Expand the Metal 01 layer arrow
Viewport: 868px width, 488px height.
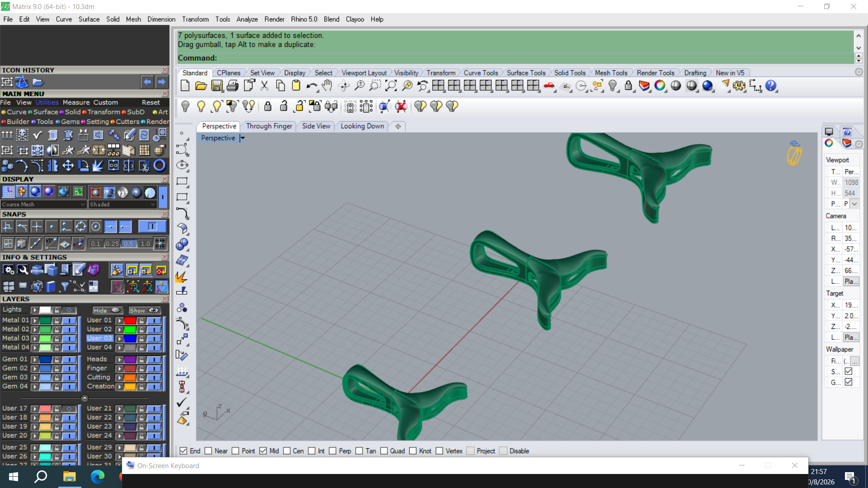[34, 320]
